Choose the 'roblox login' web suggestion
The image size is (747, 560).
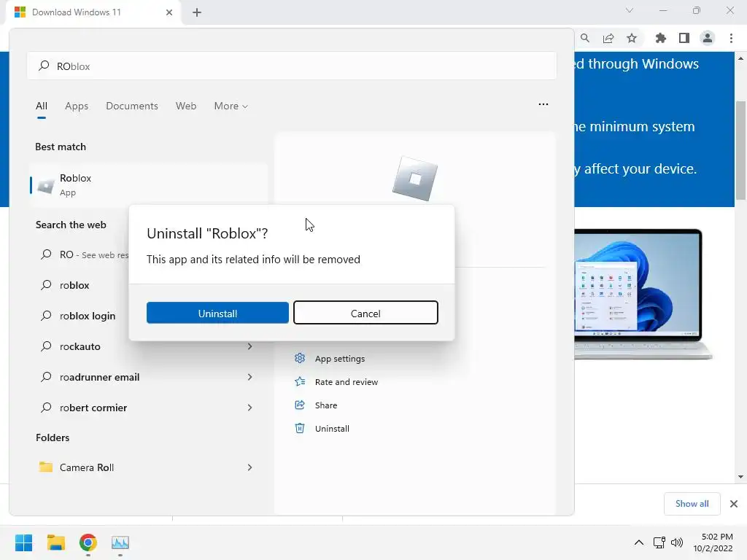[x=88, y=316]
